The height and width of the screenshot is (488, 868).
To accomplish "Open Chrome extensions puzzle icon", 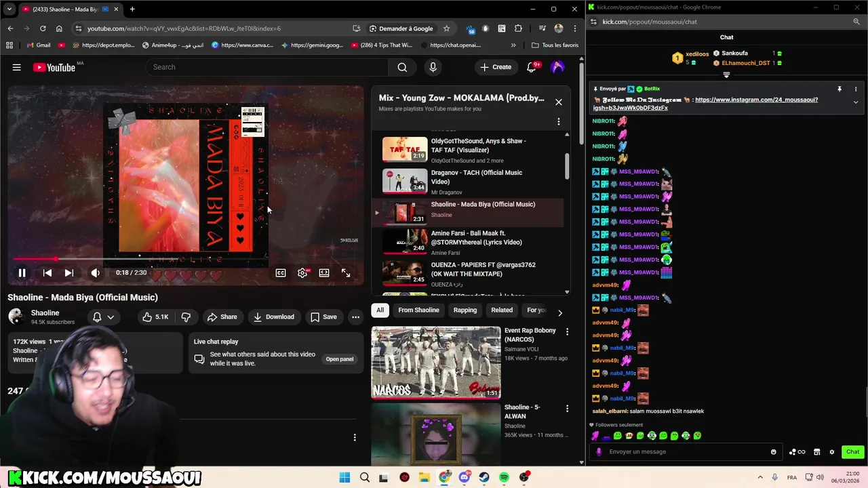I will 518,28.
